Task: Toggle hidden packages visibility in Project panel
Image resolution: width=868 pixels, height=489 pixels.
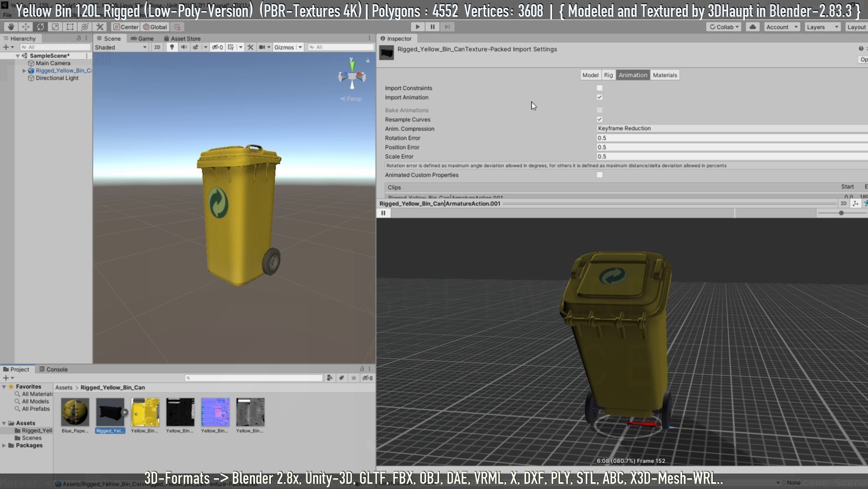Action: tap(367, 378)
